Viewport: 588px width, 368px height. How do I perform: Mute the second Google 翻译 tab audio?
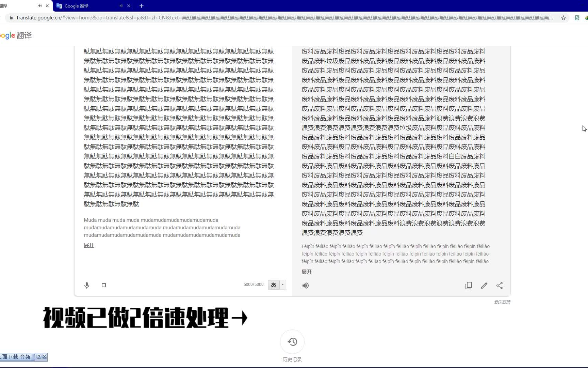121,6
